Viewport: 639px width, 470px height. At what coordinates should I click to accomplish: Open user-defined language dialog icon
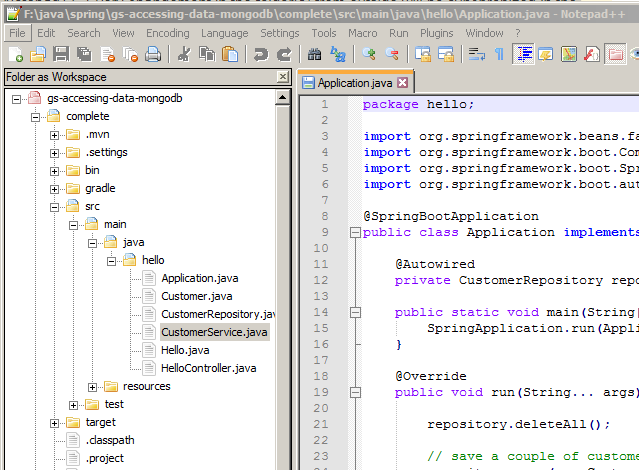tap(546, 54)
